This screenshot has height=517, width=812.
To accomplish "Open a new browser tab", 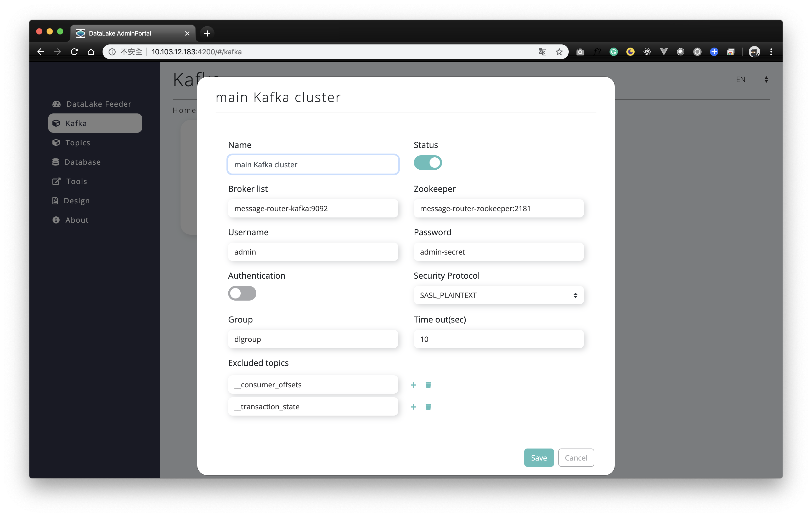I will 207,33.
